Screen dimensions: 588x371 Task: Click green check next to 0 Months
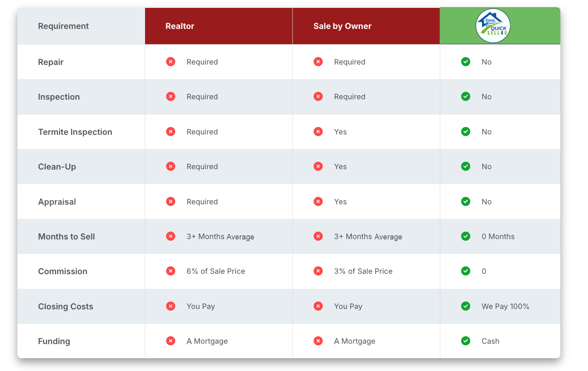click(466, 236)
